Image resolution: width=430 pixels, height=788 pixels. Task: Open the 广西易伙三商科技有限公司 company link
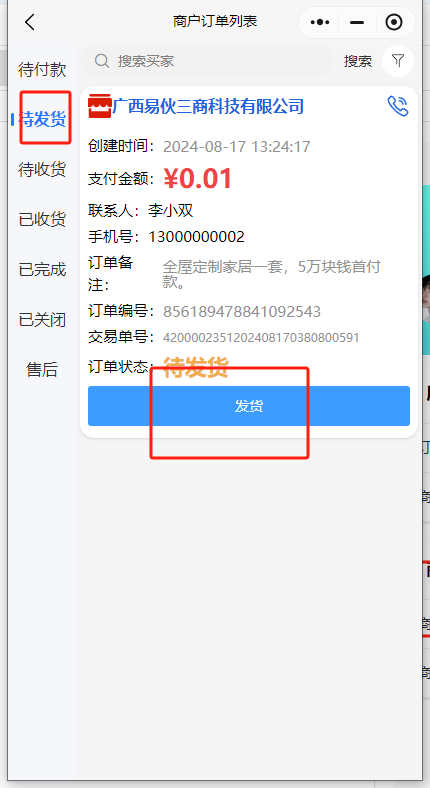point(208,107)
